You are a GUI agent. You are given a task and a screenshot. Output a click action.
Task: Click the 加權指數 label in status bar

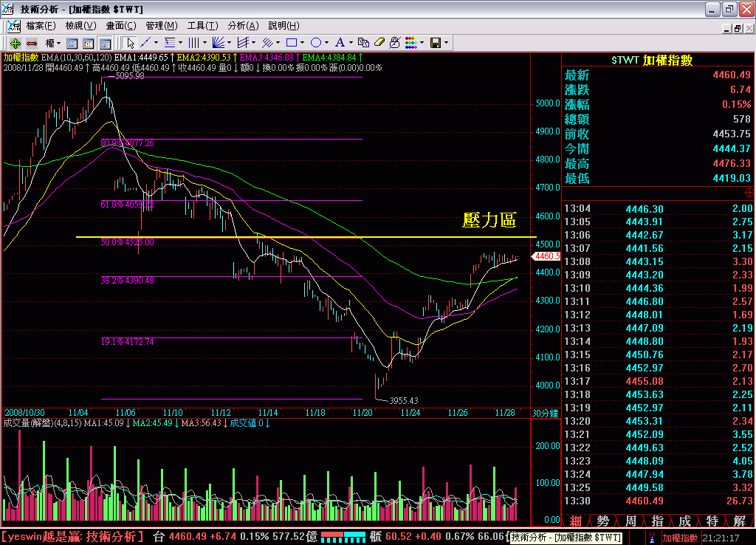[x=680, y=538]
